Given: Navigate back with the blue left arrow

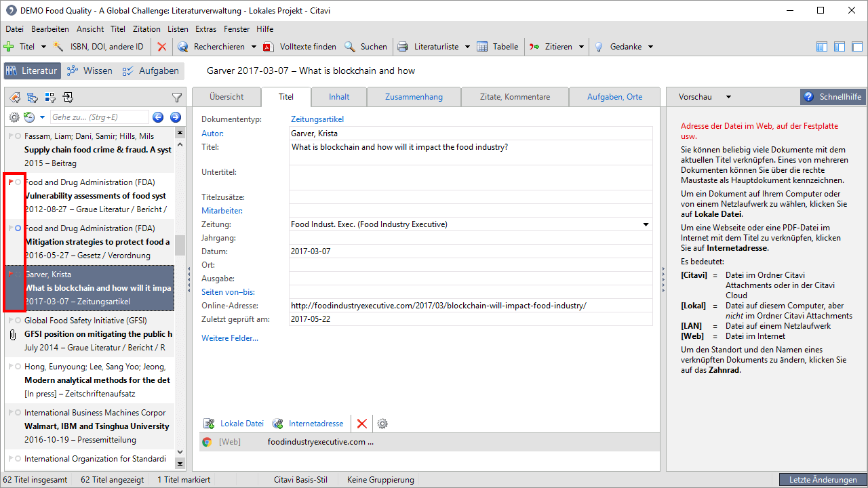Looking at the screenshot, I should (158, 117).
